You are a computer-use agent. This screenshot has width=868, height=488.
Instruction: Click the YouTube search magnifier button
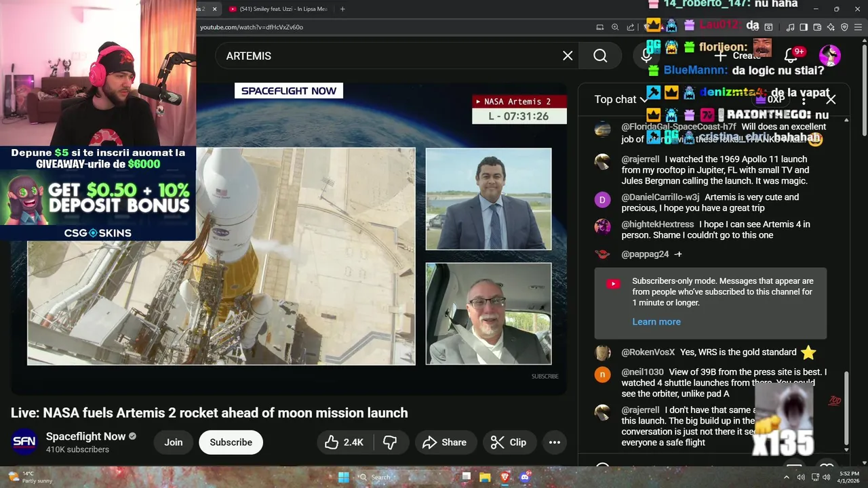pos(600,56)
